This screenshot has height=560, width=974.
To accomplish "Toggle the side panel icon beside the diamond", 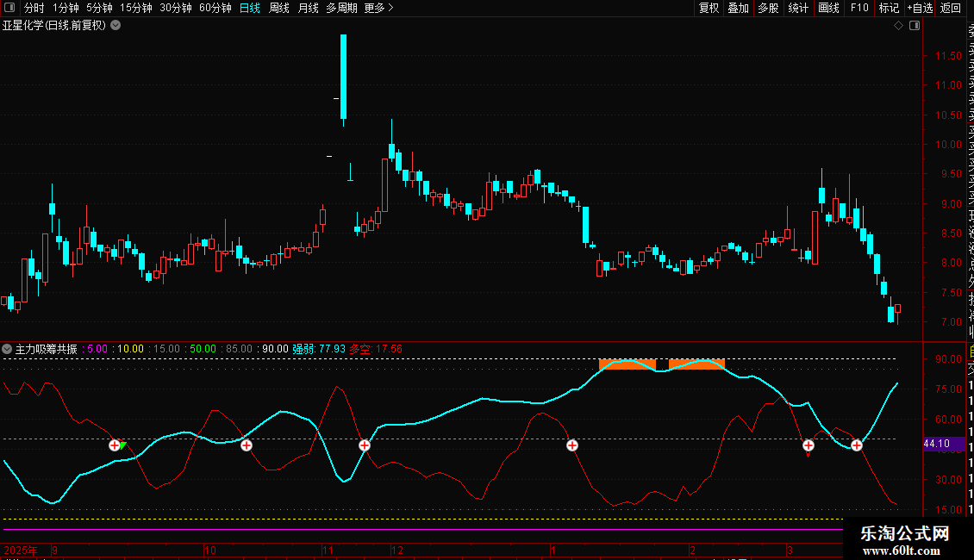I will (x=915, y=26).
